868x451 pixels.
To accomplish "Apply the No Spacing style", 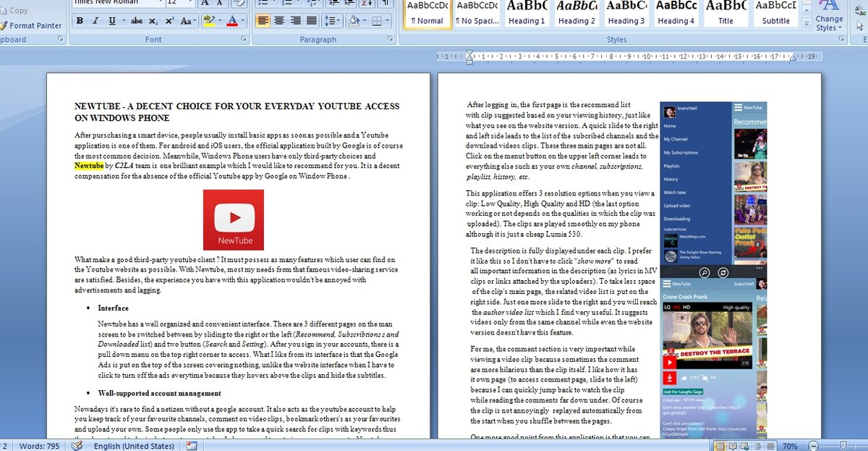I will tap(477, 14).
